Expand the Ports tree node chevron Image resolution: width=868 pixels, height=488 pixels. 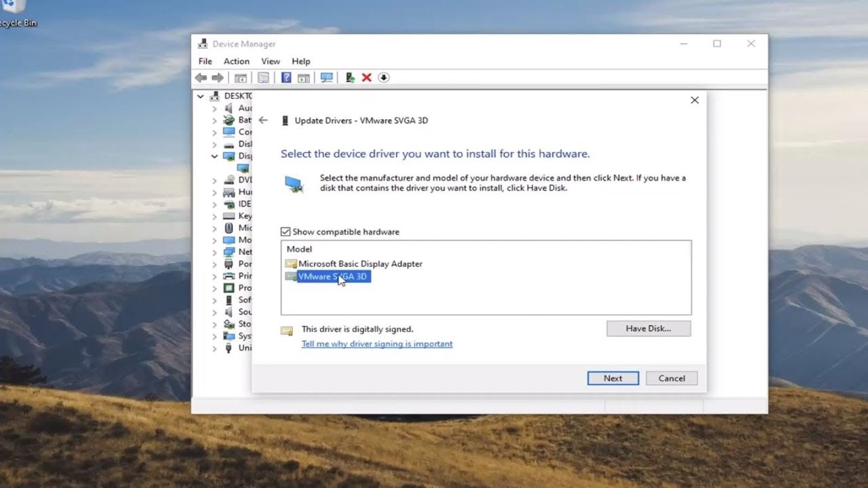pyautogui.click(x=214, y=264)
